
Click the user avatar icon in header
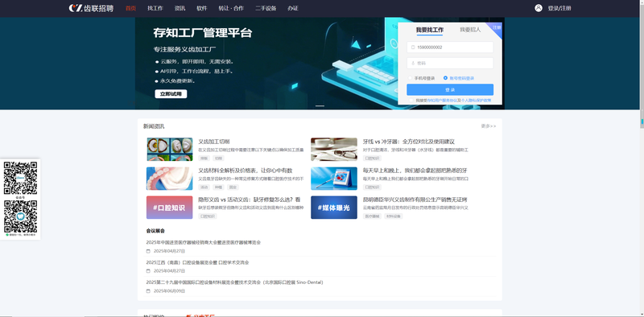tap(539, 8)
